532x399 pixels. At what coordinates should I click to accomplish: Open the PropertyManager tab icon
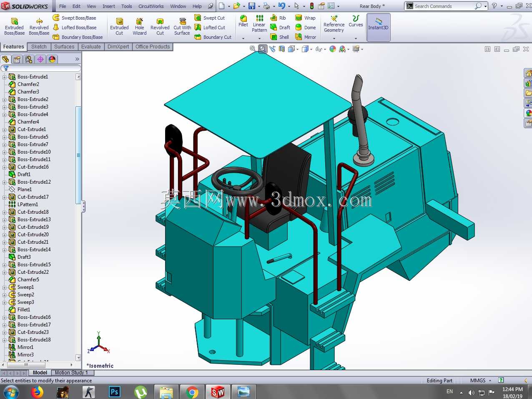(17, 59)
